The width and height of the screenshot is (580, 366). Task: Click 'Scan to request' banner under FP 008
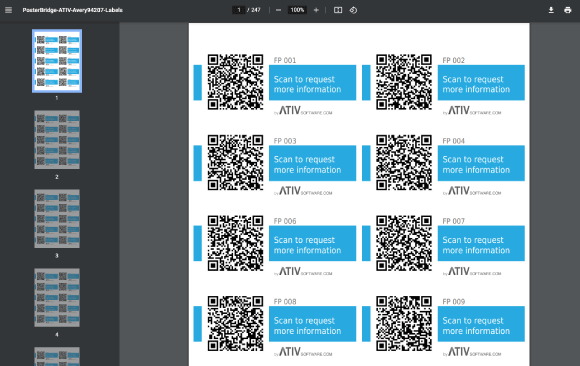(313, 324)
